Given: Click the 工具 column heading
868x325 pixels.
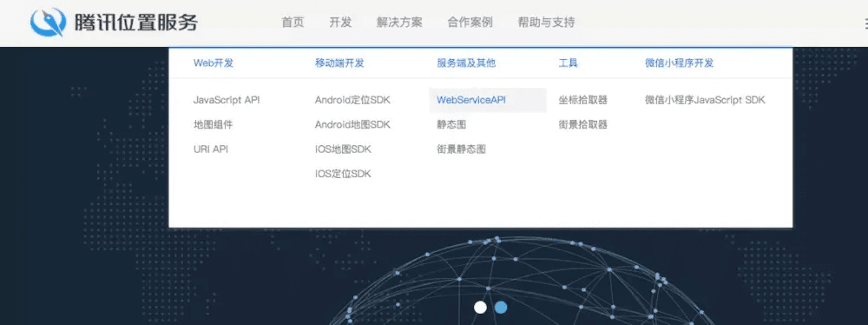Looking at the screenshot, I should [x=568, y=63].
